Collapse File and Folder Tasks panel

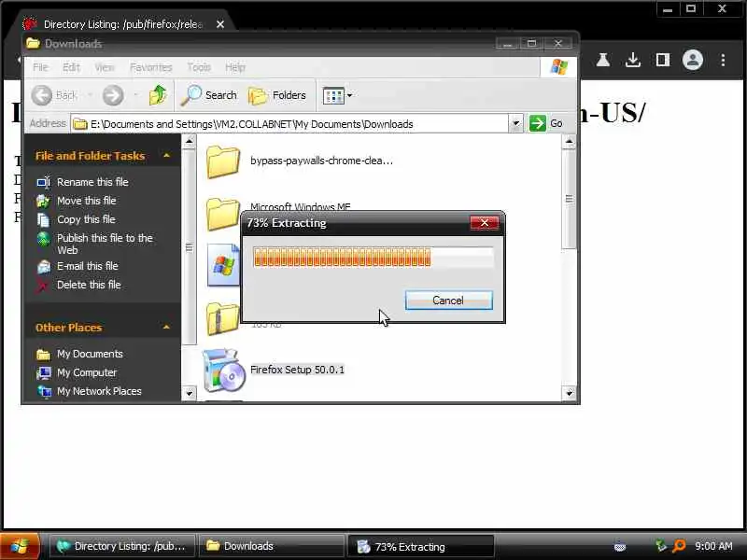[x=166, y=156]
